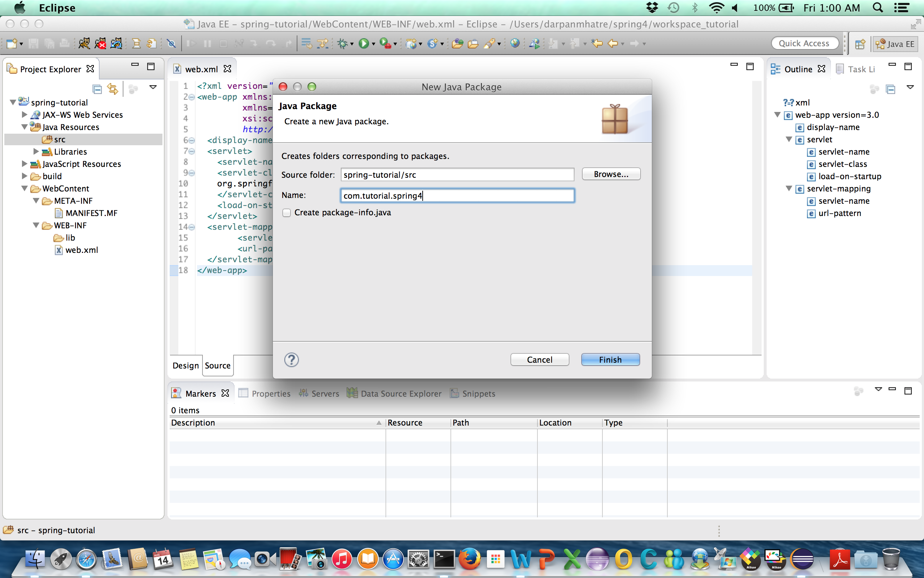Viewport: 924px width, 578px height.
Task: Collapse Java Resources node
Action: 25,127
